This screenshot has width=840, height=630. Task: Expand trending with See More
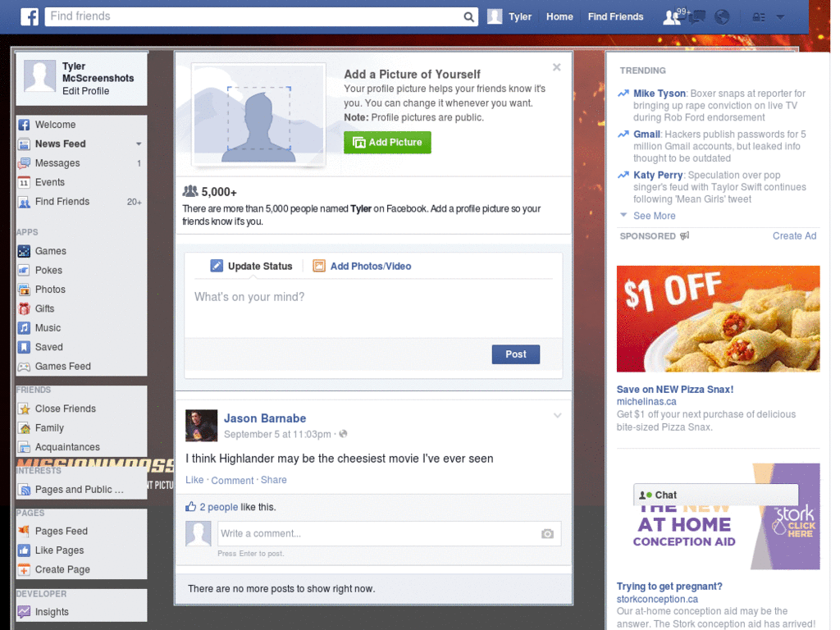click(x=654, y=216)
